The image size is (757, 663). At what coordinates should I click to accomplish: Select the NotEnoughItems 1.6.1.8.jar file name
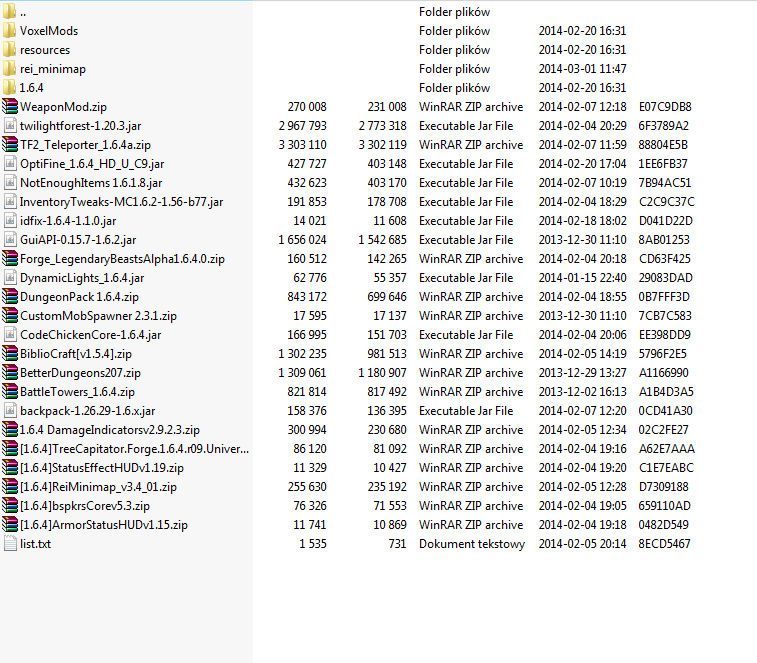(91, 183)
